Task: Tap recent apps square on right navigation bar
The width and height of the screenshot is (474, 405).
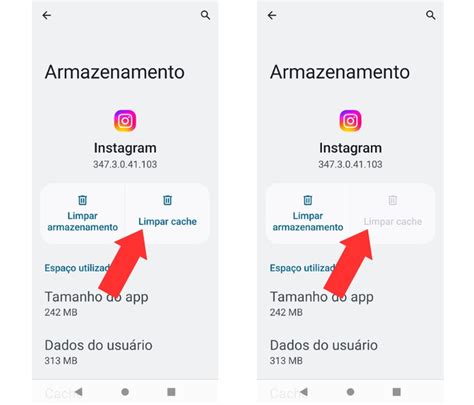Action: 397,392
